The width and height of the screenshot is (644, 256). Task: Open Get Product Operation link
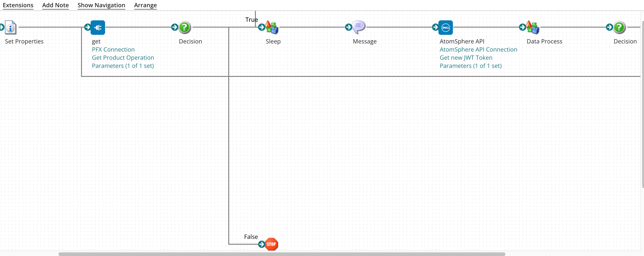click(123, 58)
